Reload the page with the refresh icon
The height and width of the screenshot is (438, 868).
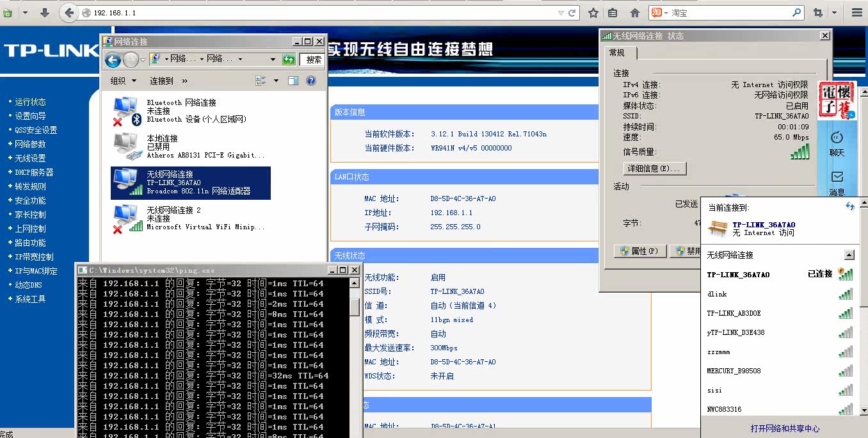coord(572,12)
